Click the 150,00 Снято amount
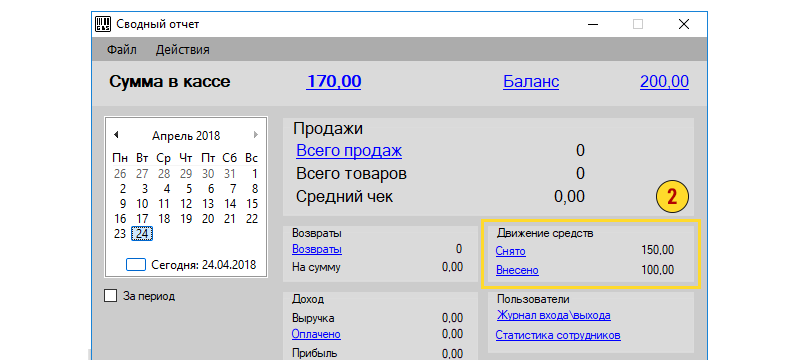Image resolution: width=800 pixels, height=360 pixels. 658,250
